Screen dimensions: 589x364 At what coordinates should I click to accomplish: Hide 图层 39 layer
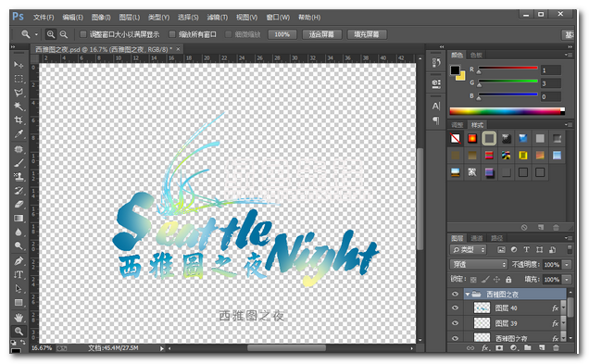coord(455,323)
